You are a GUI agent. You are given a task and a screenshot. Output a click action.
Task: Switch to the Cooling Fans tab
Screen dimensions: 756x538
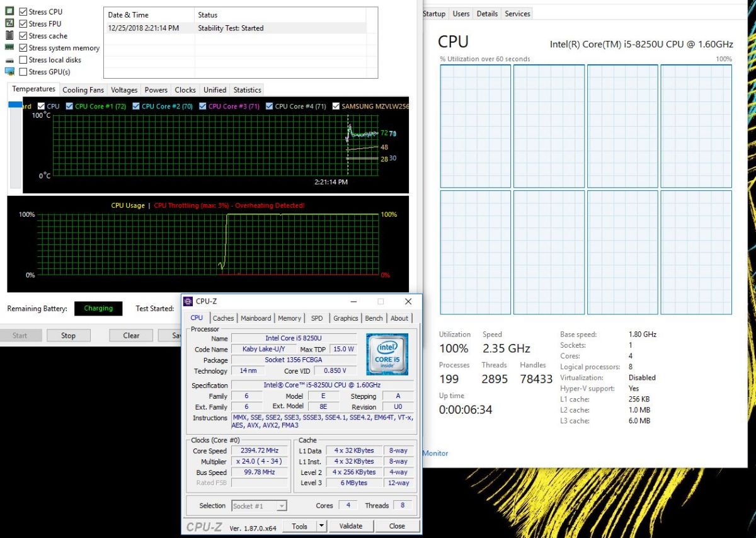coord(83,90)
